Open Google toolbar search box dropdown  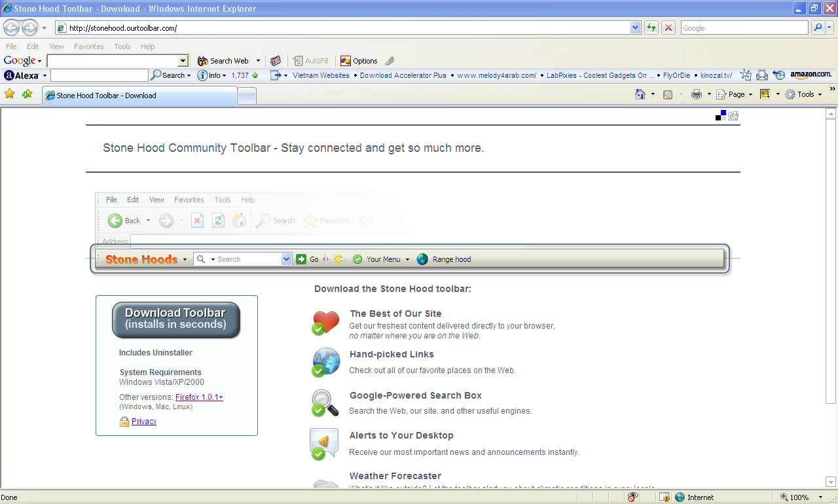183,61
